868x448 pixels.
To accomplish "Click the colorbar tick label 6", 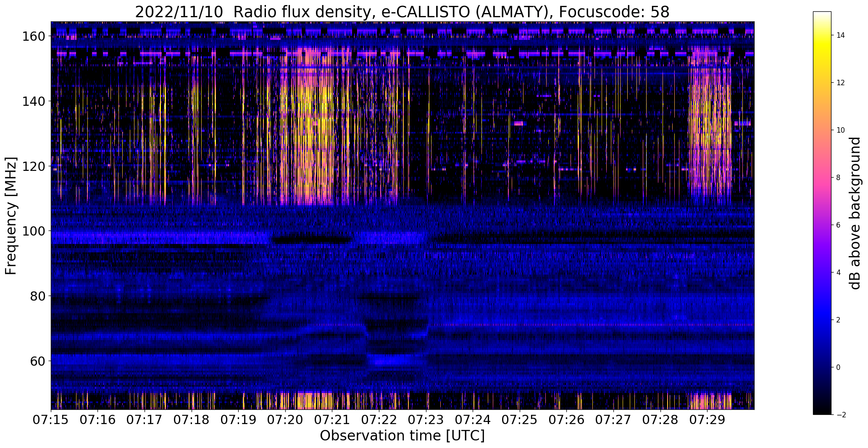I will point(839,225).
